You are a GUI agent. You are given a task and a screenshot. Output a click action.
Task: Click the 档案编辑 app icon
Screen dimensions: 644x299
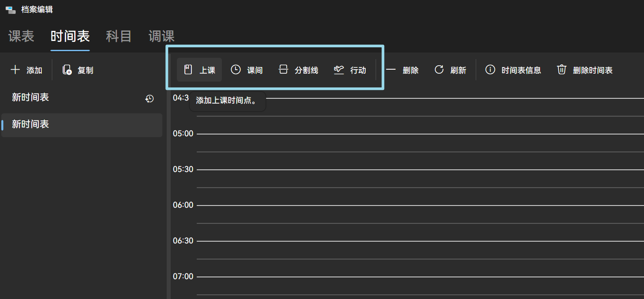[10, 9]
